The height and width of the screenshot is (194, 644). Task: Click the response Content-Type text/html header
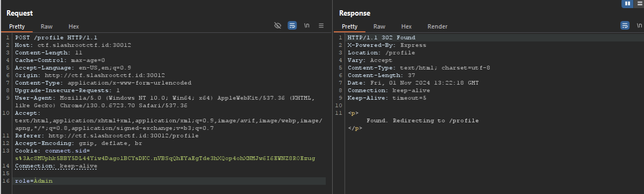pyautogui.click(x=419, y=67)
